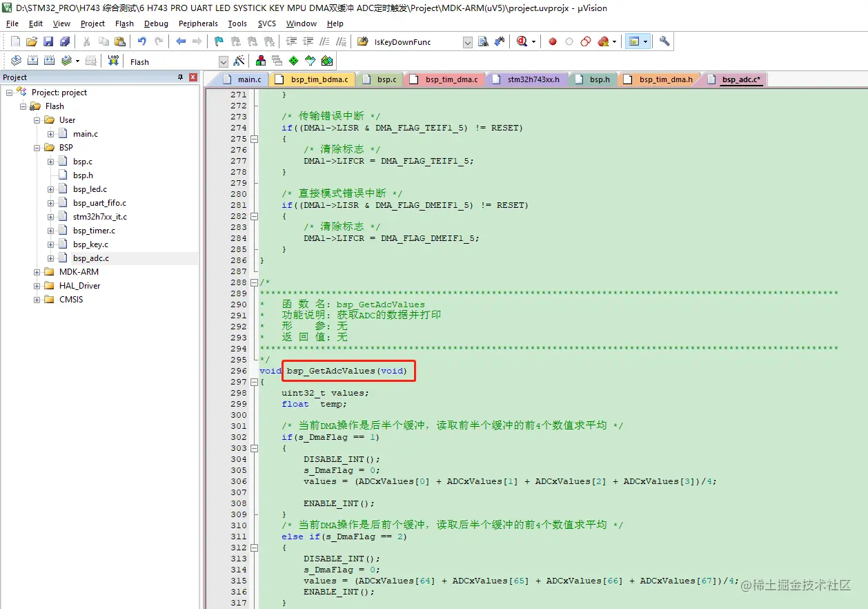Download code to flash with LOAD icon
This screenshot has height=609, width=868.
[113, 61]
